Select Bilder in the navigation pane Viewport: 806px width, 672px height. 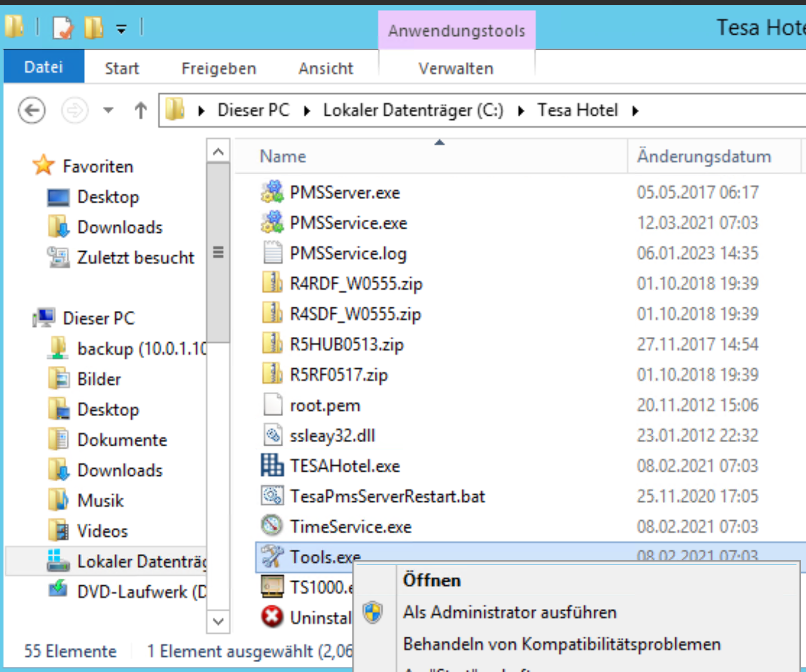99,379
